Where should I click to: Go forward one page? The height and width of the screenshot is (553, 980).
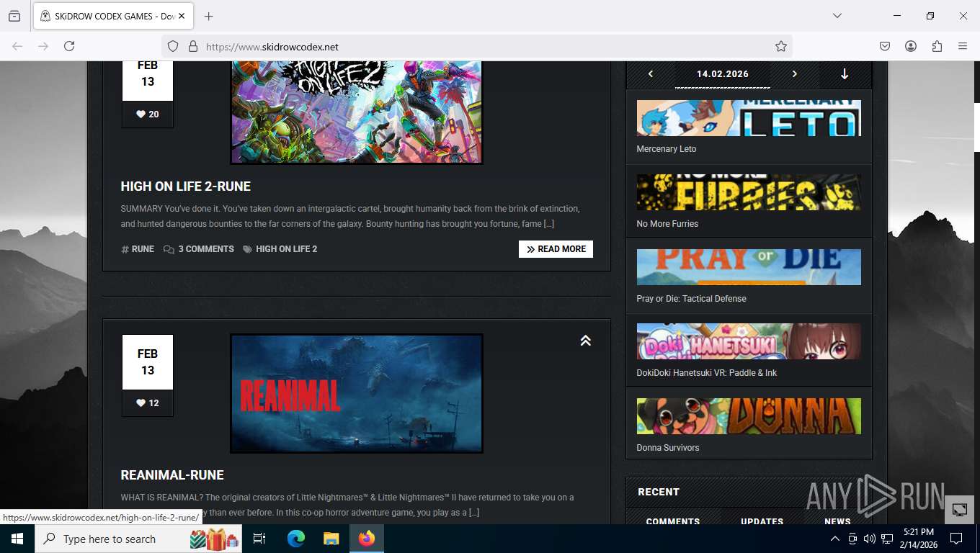point(43,46)
